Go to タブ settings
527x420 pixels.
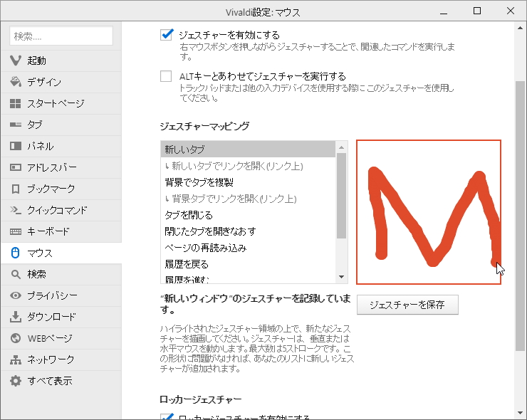pos(61,125)
